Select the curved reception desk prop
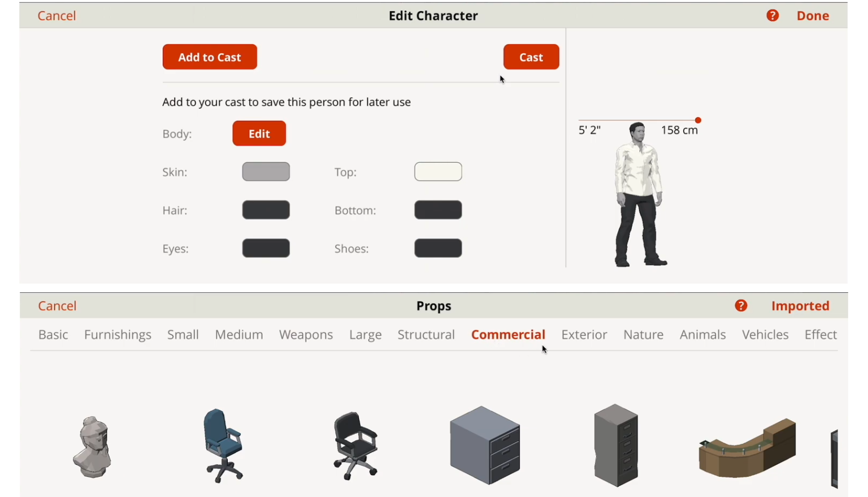The width and height of the screenshot is (868, 497). (747, 447)
